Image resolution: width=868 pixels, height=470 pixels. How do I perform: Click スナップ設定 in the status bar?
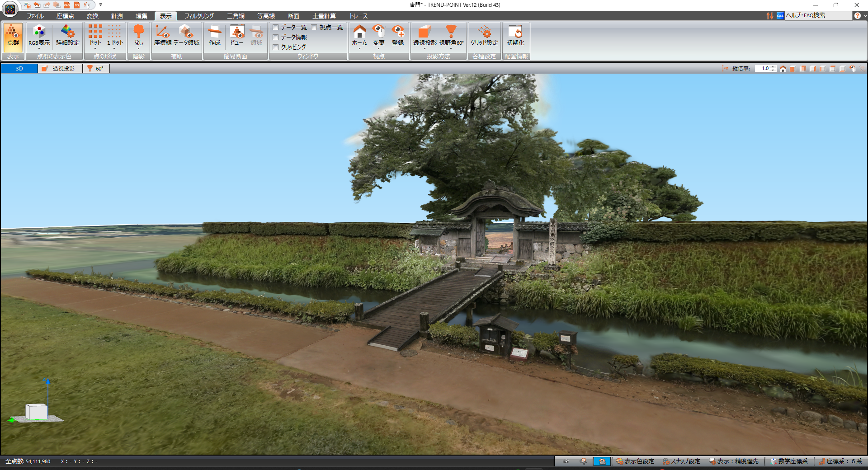pos(681,461)
